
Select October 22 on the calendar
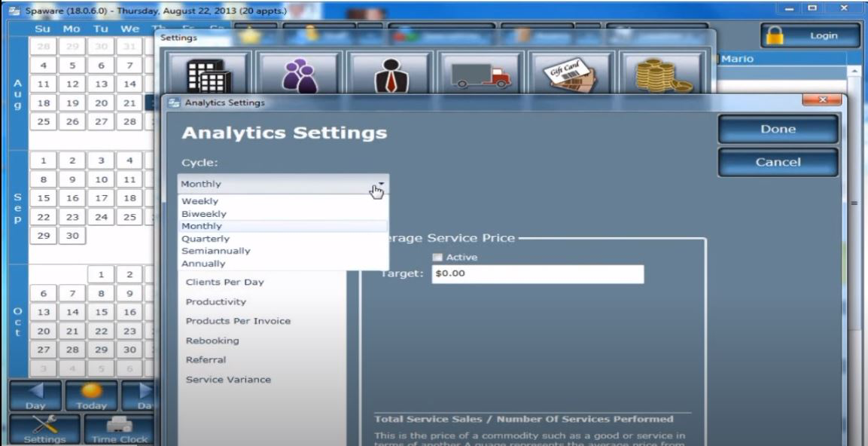point(101,331)
